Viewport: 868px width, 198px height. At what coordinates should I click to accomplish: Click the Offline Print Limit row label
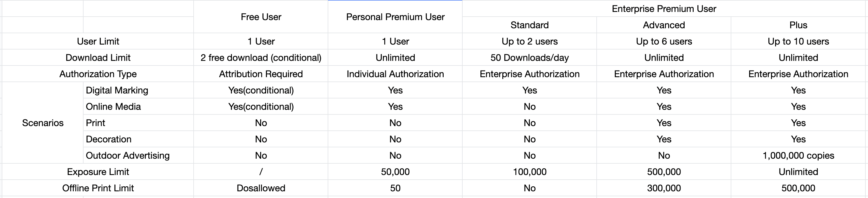click(x=98, y=188)
